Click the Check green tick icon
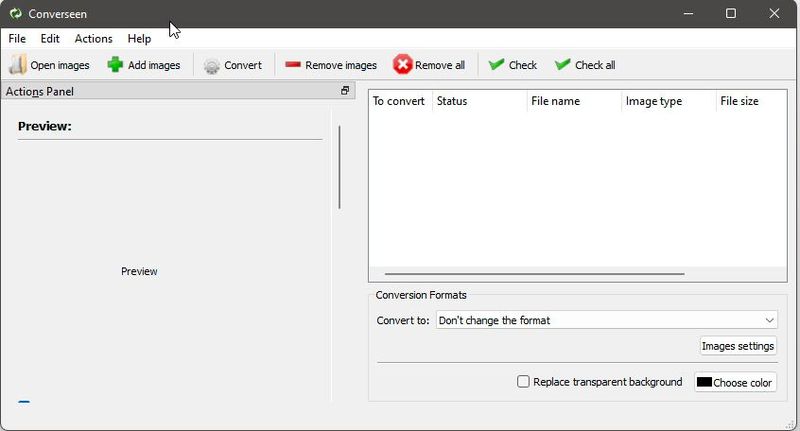 (496, 64)
